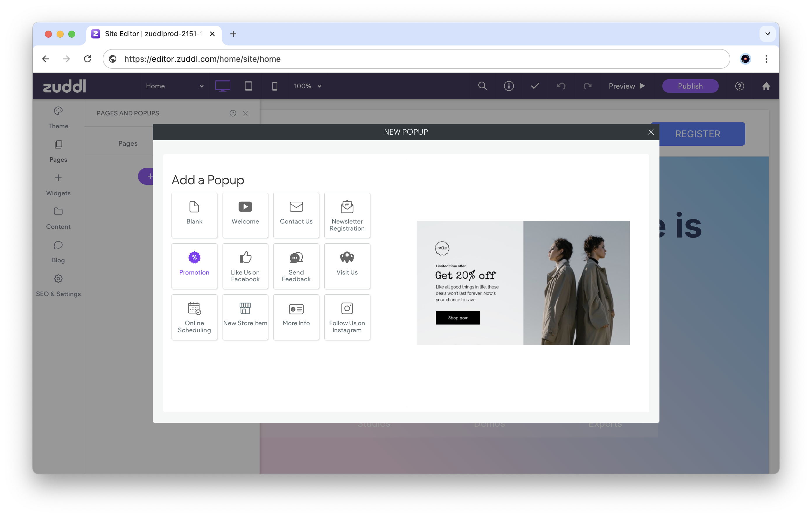This screenshot has height=517, width=812.
Task: Click the Publish button
Action: tap(690, 86)
